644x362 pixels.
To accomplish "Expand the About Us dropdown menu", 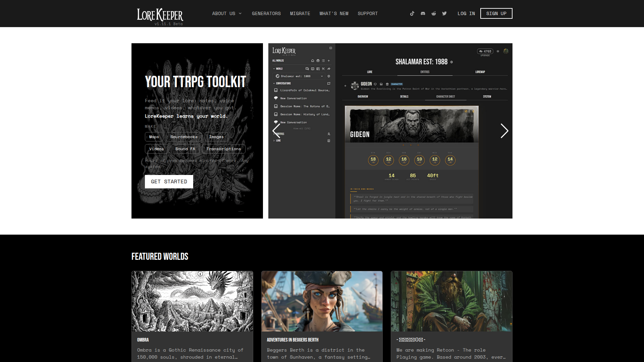I will [227, 13].
